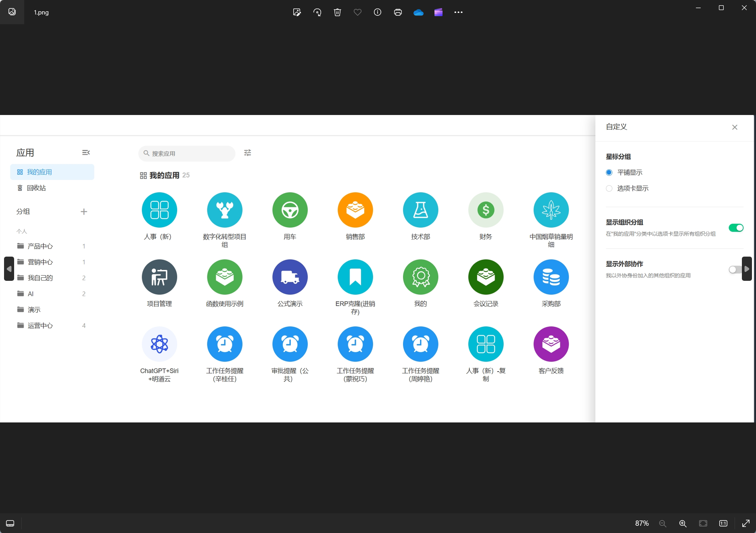Open the 技术部 app icon
756x533 pixels.
pyautogui.click(x=421, y=210)
